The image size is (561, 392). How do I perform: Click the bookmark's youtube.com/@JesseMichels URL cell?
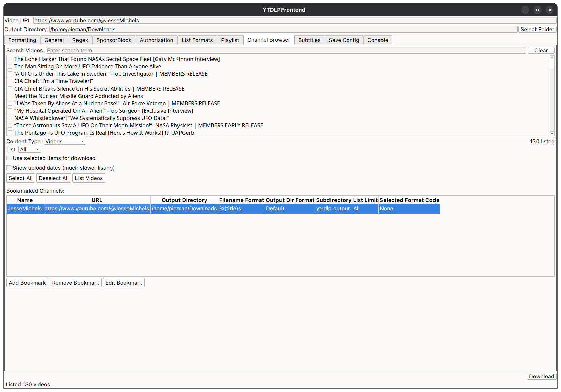click(97, 209)
